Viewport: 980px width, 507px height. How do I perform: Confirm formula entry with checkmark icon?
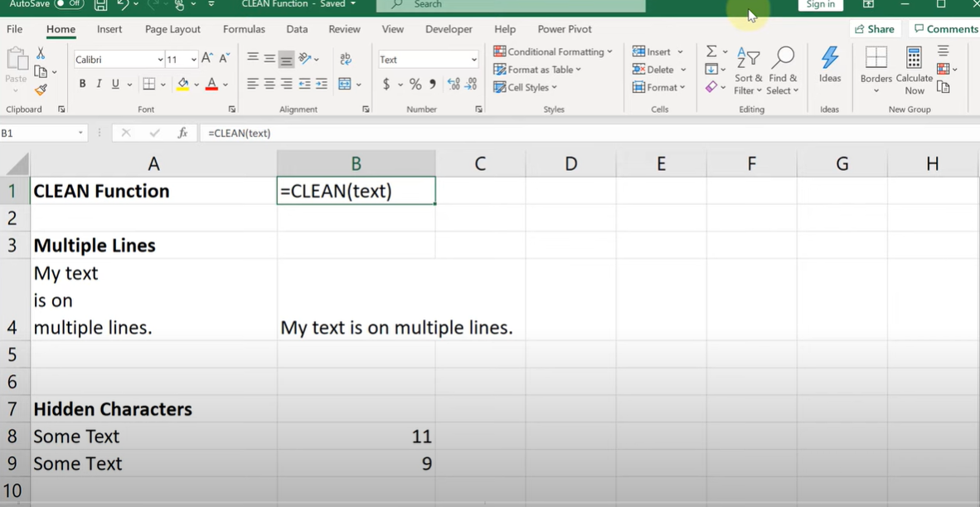click(154, 133)
